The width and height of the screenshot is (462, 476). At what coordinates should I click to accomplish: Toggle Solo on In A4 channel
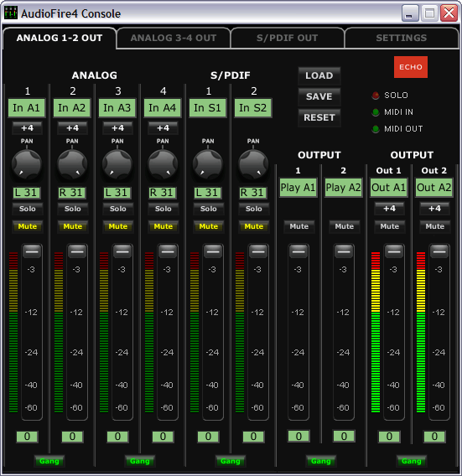164,209
